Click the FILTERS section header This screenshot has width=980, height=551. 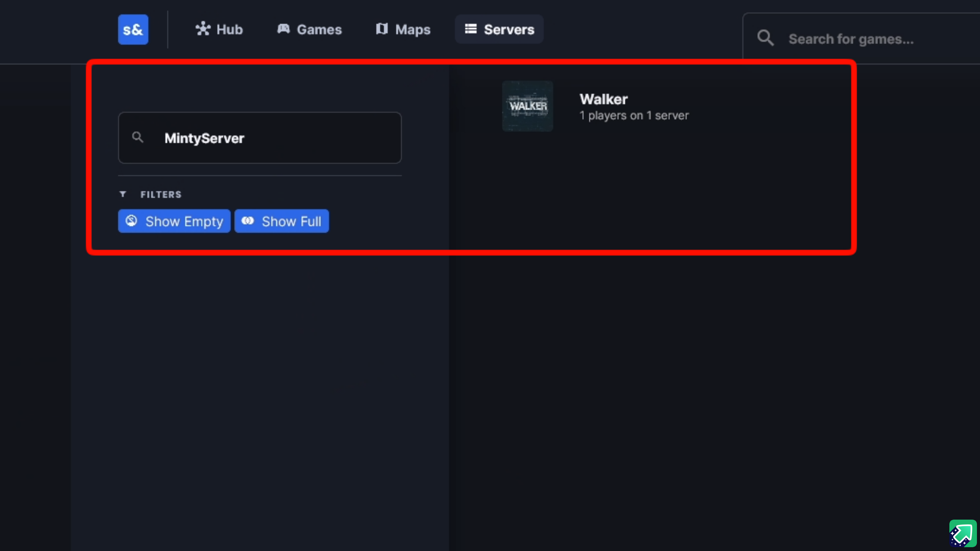[x=161, y=194]
